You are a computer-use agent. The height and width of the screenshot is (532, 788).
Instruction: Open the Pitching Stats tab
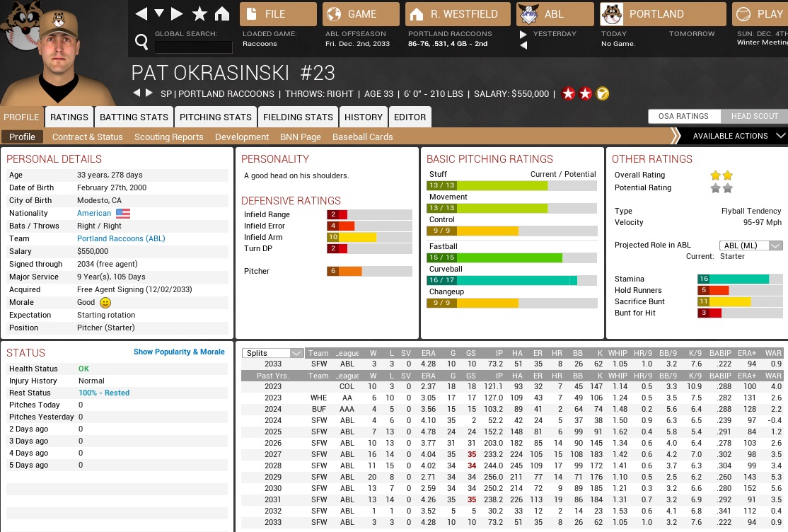(215, 117)
